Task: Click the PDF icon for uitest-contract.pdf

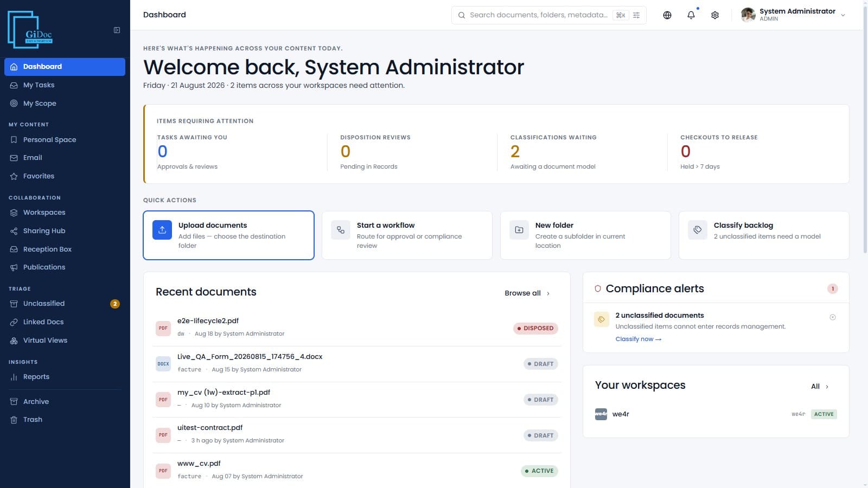Action: tap(163, 435)
